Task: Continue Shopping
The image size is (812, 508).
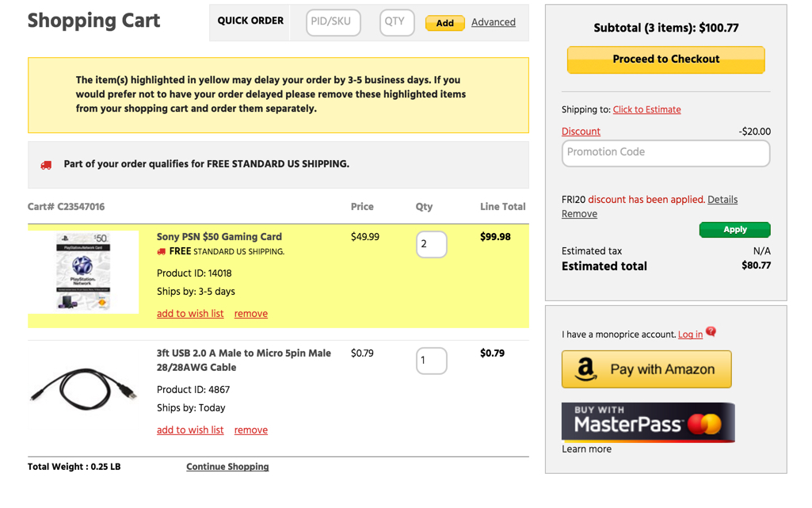Action: (x=227, y=467)
